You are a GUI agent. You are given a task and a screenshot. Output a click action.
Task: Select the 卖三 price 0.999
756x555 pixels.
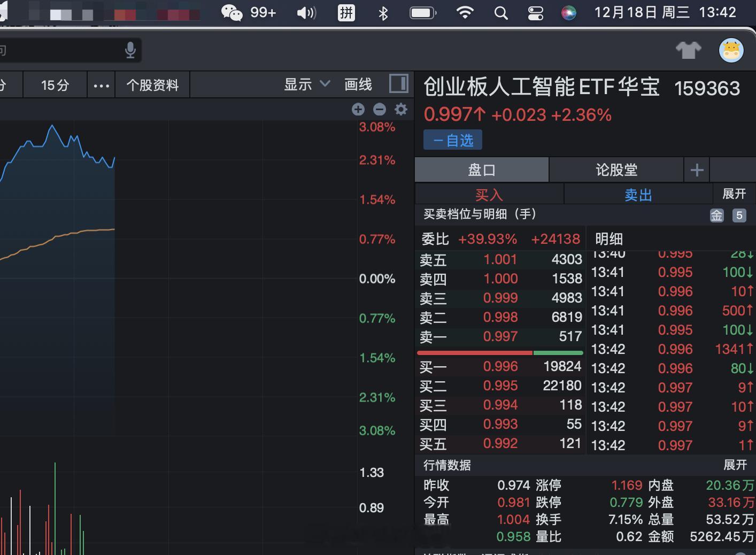click(x=500, y=298)
